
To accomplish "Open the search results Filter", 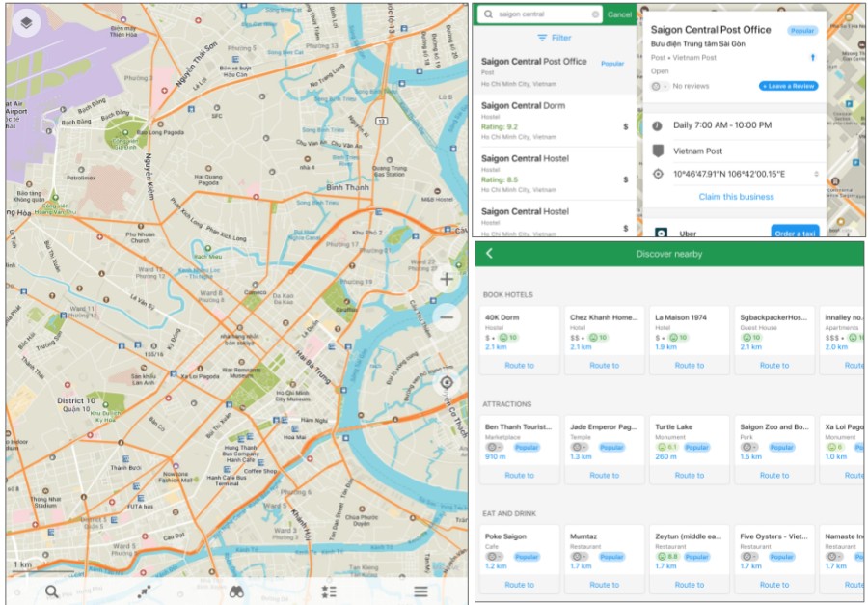I will 555,38.
